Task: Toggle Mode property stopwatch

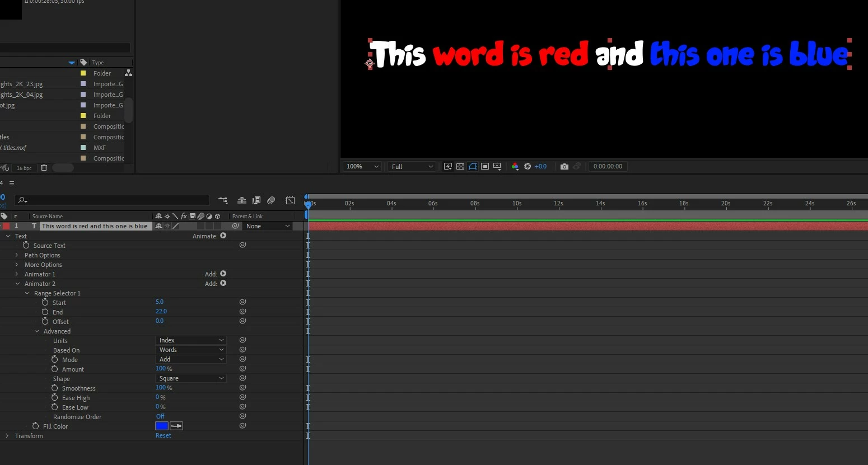Action: point(55,359)
